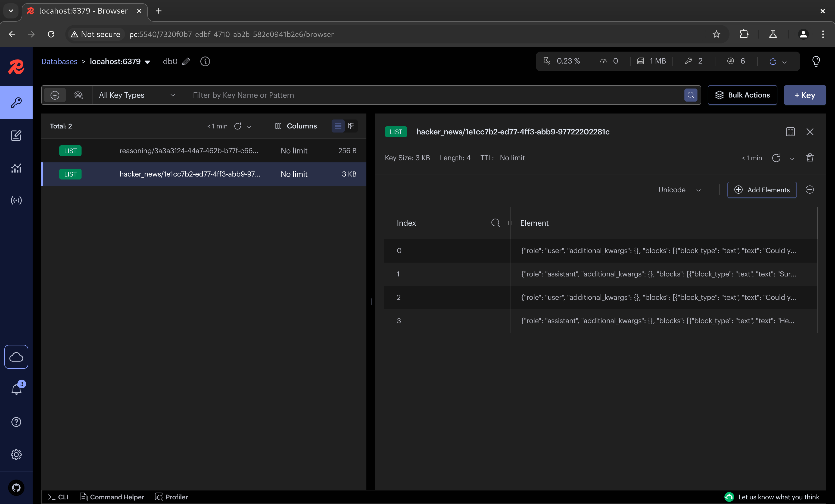
Task: Open the Command Helper panel
Action: click(x=112, y=497)
